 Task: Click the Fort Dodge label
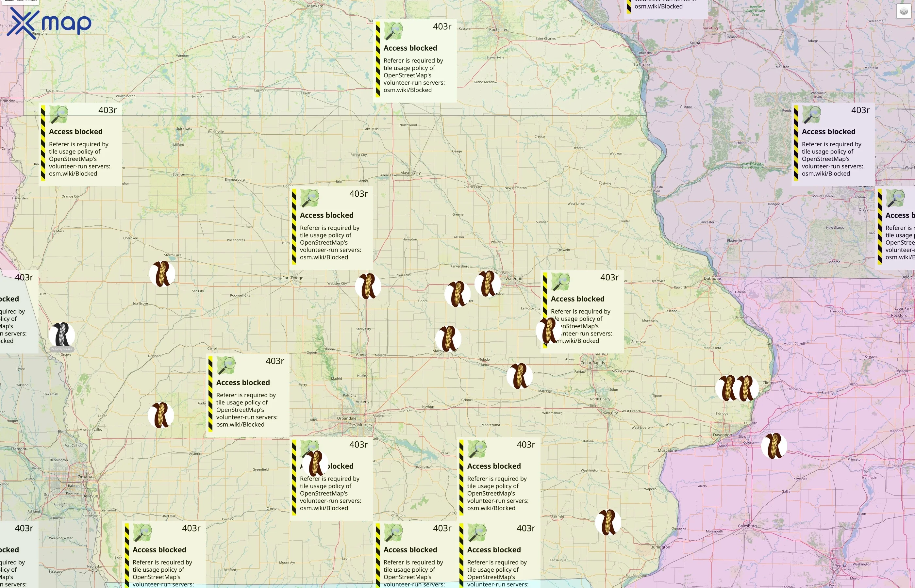(292, 278)
